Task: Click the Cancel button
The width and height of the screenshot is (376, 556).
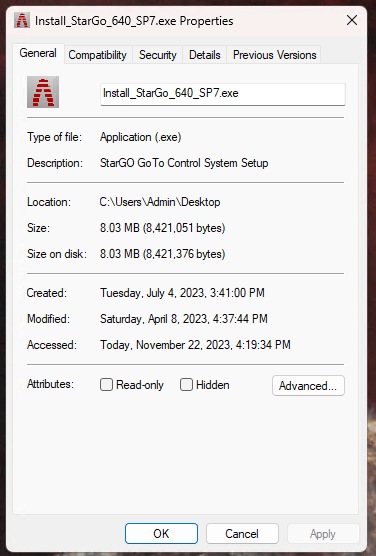Action: click(x=242, y=533)
